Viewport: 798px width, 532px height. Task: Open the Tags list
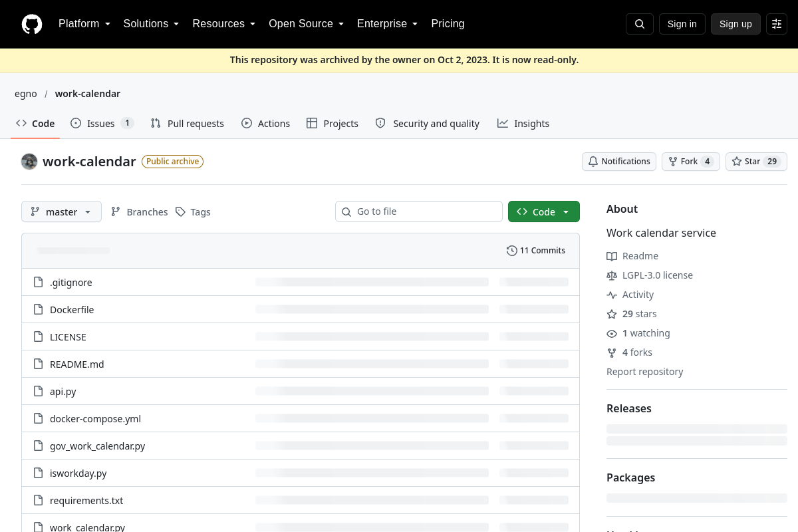tap(193, 211)
